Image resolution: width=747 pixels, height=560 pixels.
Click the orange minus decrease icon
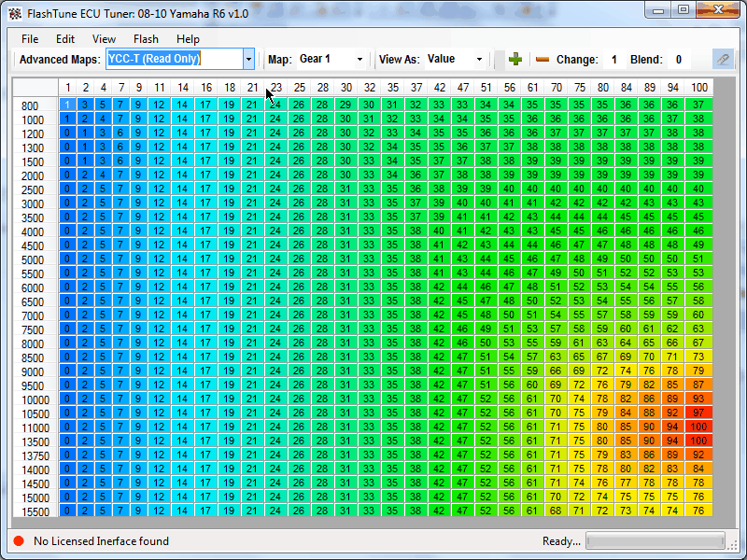point(542,59)
